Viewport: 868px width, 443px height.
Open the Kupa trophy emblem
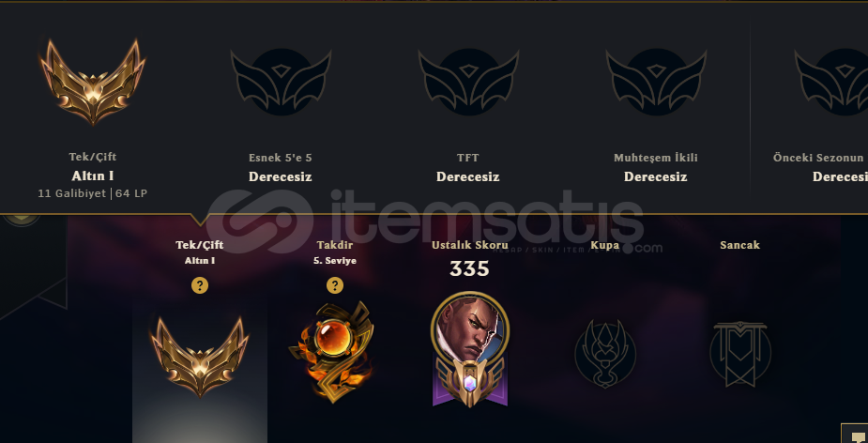click(605, 354)
